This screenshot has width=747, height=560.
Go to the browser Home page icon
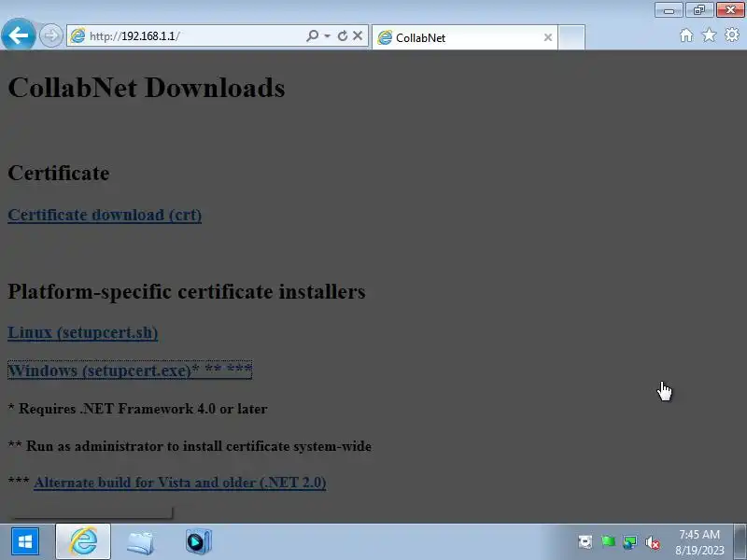coord(686,35)
